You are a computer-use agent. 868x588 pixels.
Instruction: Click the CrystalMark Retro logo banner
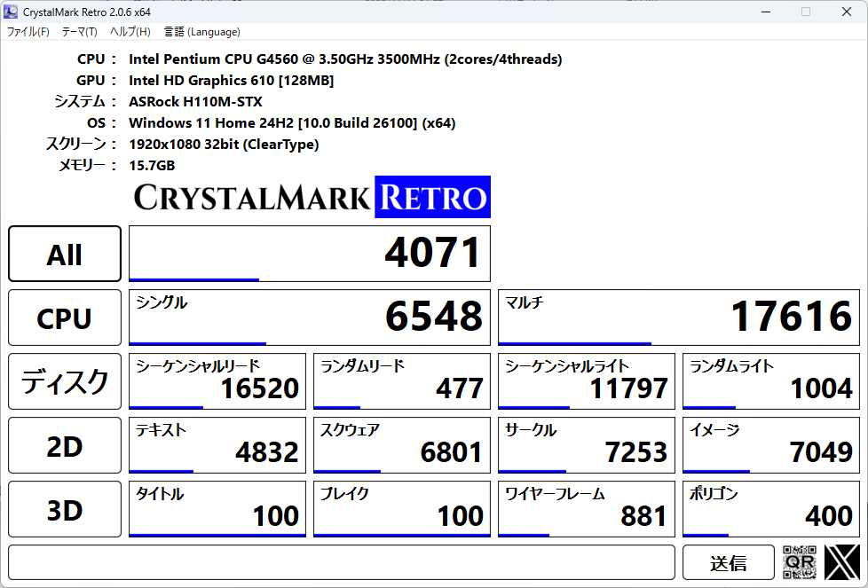click(312, 197)
